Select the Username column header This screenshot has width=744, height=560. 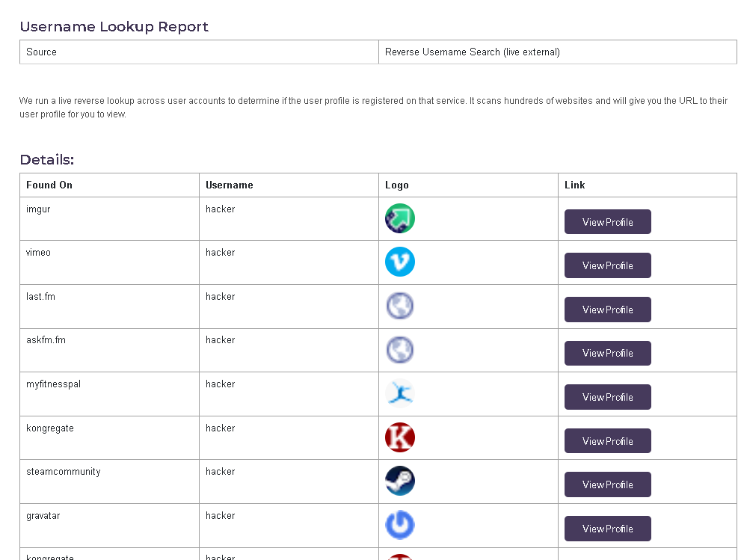click(228, 185)
